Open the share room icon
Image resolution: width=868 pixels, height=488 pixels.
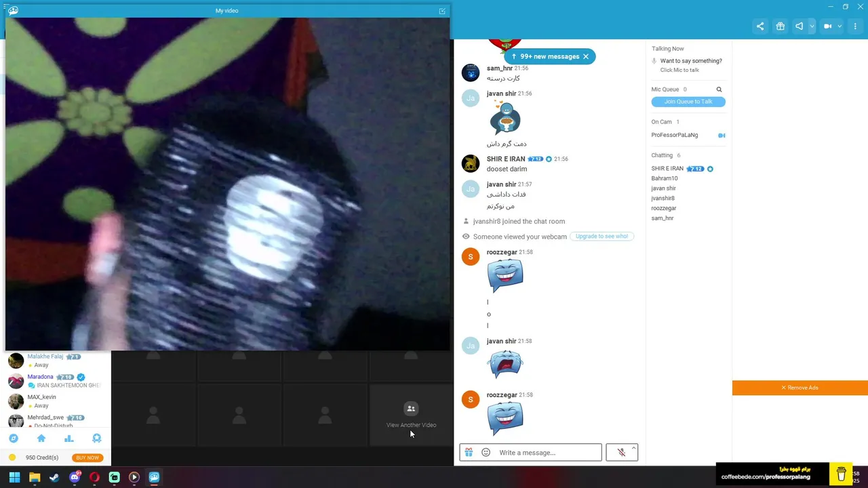coord(760,26)
